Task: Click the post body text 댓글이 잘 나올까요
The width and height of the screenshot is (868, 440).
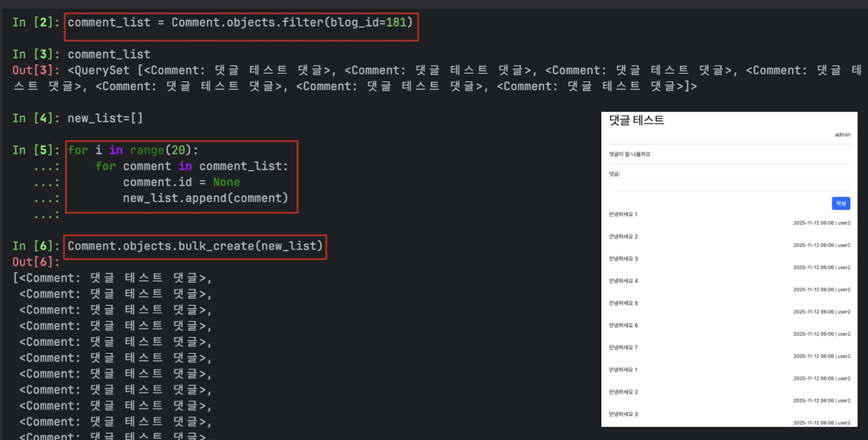Action: point(630,155)
